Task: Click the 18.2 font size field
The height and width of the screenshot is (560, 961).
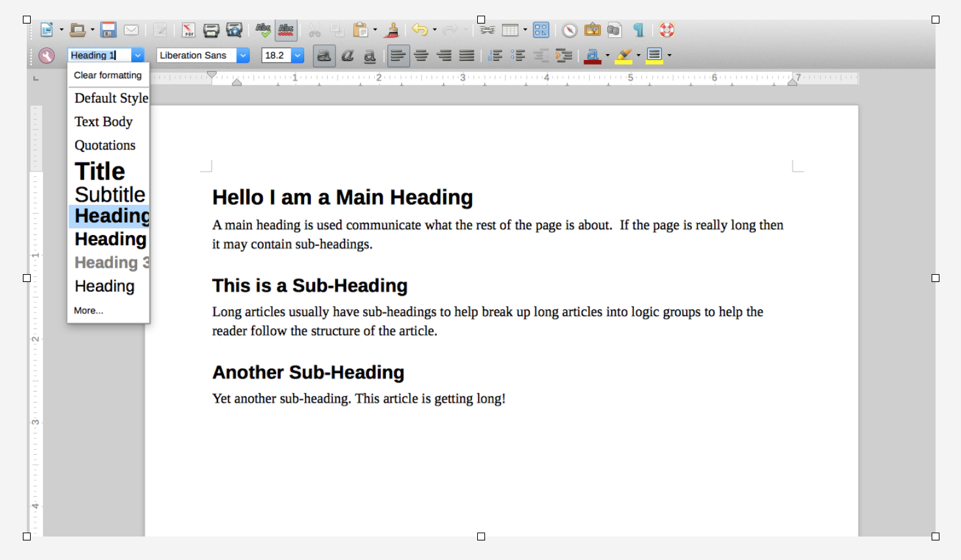Action: pyautogui.click(x=277, y=55)
